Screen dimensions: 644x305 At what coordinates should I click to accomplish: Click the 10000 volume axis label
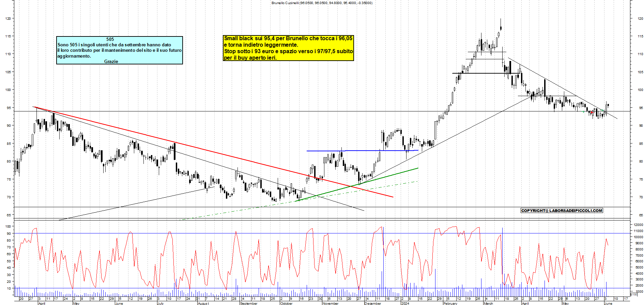point(638,237)
